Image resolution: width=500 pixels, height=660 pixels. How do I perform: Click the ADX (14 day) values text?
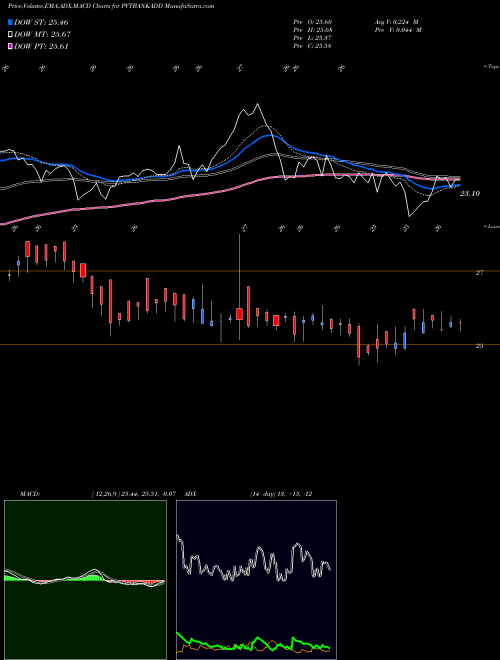281,494
